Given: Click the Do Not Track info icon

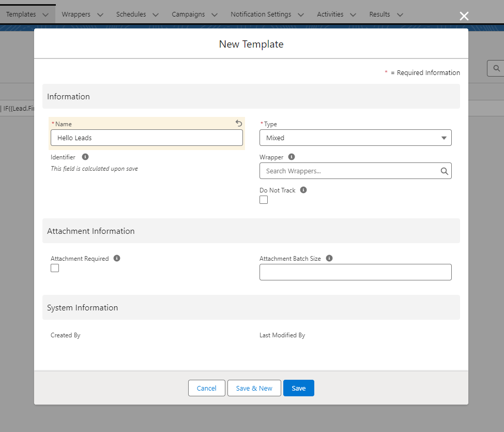Looking at the screenshot, I should tap(303, 190).
